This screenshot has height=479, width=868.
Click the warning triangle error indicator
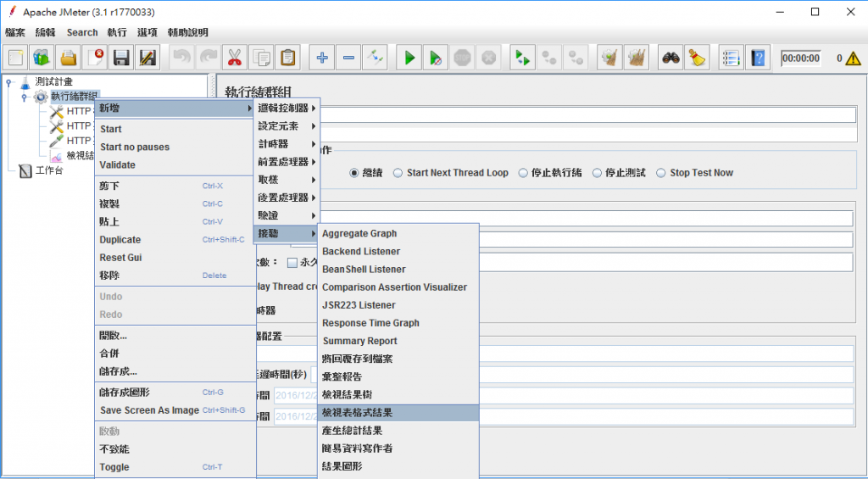pyautogui.click(x=853, y=58)
